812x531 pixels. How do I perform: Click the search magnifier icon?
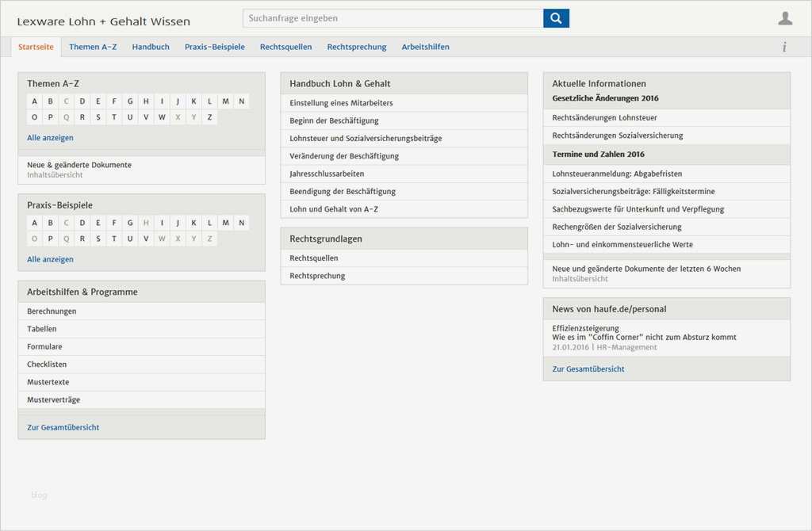click(x=555, y=17)
